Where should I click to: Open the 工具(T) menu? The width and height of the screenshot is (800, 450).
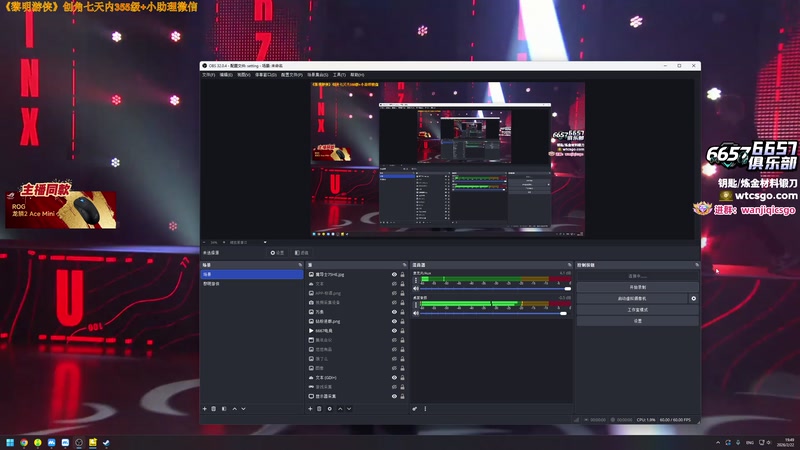[339, 74]
